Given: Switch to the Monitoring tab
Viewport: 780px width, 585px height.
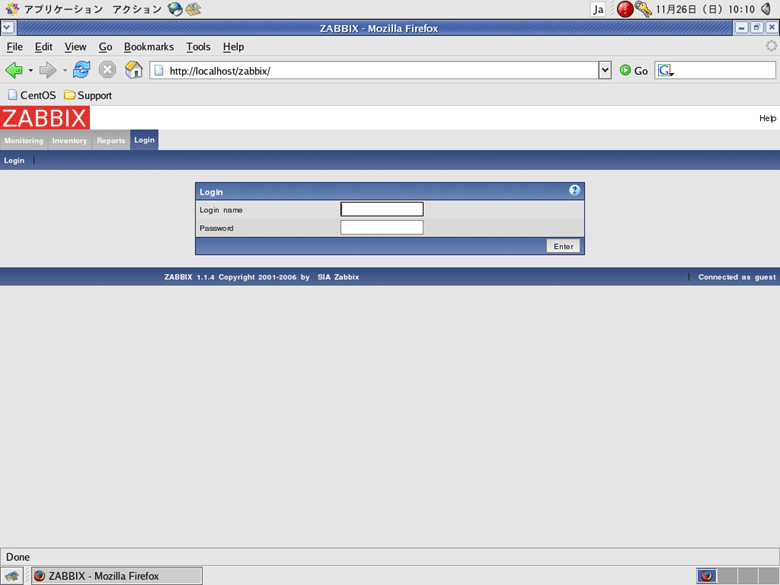Looking at the screenshot, I should 24,141.
